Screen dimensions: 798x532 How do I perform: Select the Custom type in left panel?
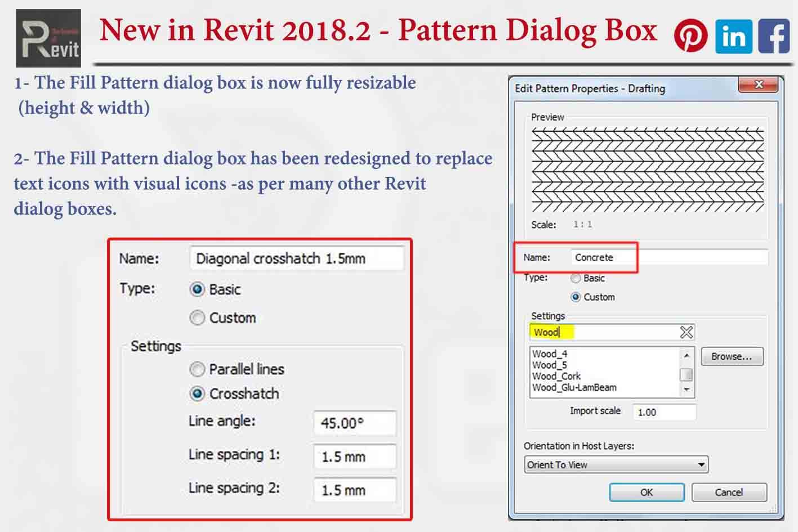[x=197, y=318]
